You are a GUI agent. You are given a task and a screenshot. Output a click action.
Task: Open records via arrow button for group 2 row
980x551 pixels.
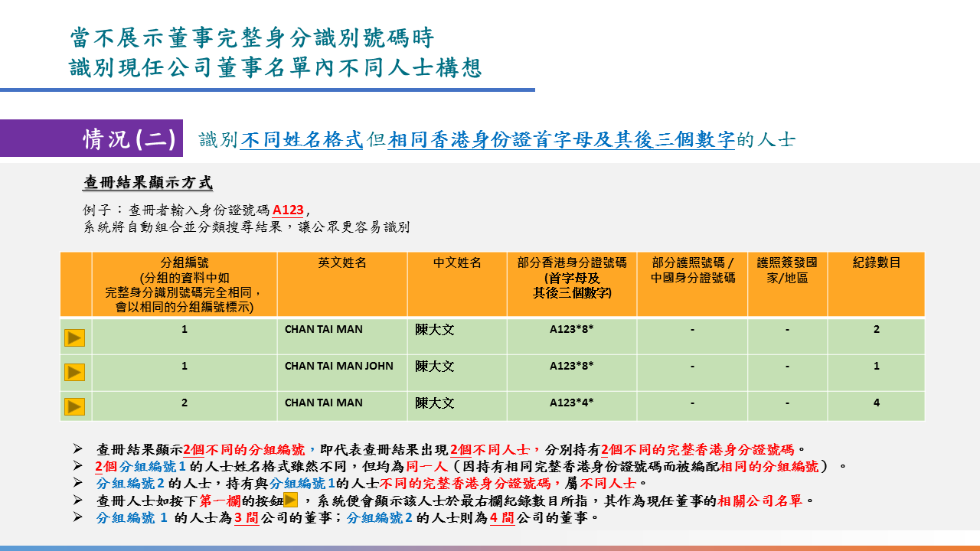point(74,406)
